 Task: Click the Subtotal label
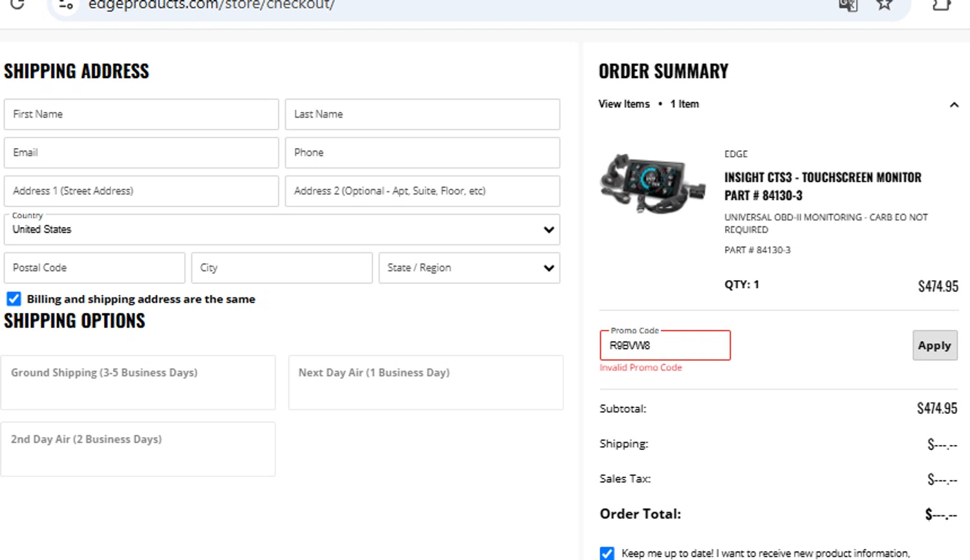623,409
